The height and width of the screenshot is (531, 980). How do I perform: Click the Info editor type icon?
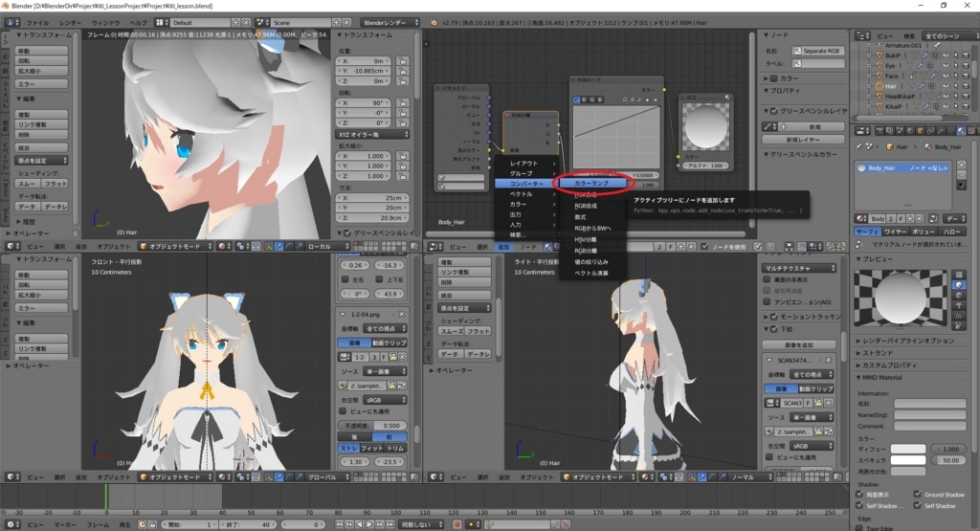click(x=12, y=23)
